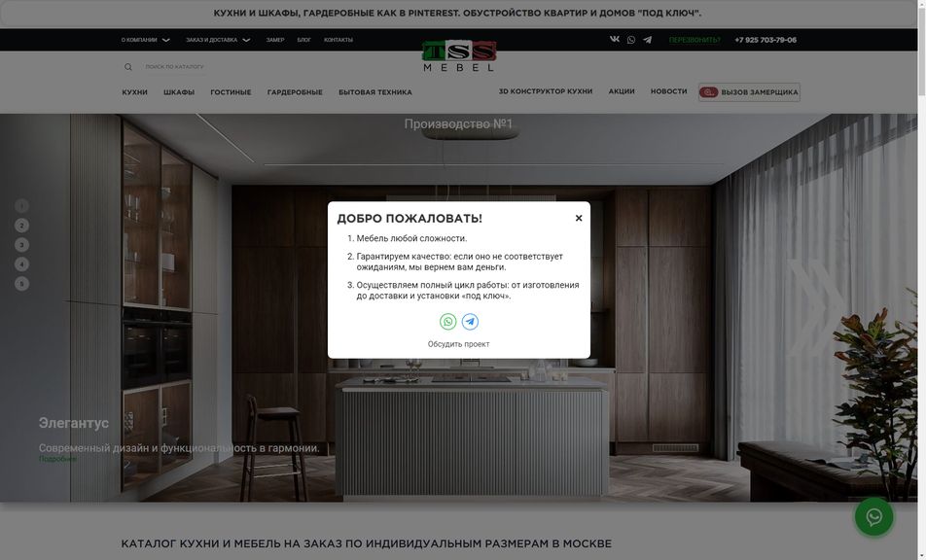Open the Гардеробные catalog section
926x560 pixels.
[295, 92]
